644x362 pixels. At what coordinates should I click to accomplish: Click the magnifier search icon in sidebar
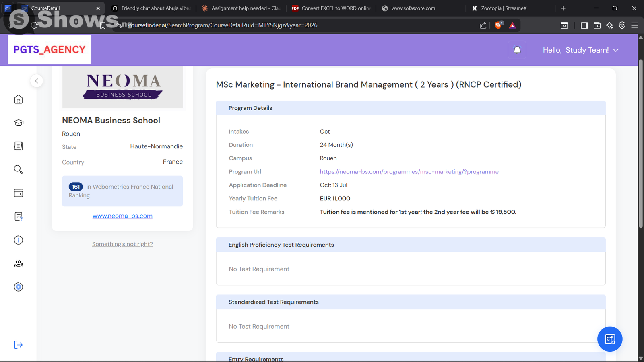click(19, 169)
